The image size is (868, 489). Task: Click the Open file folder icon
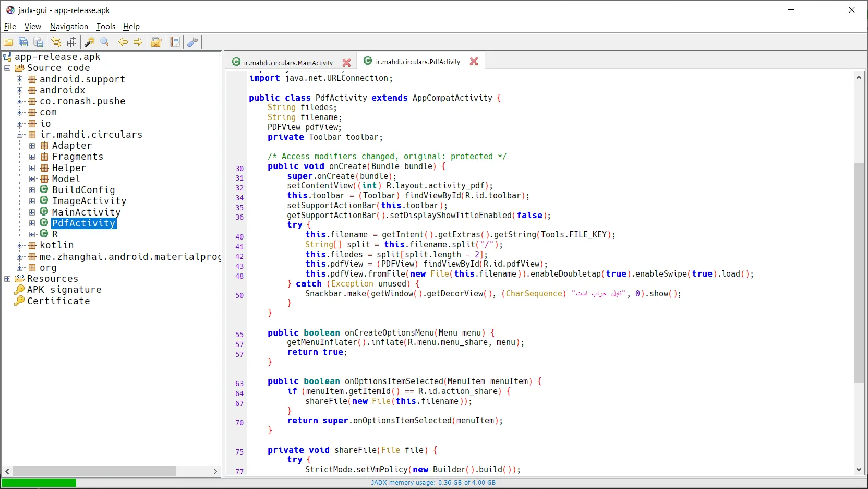coord(8,42)
